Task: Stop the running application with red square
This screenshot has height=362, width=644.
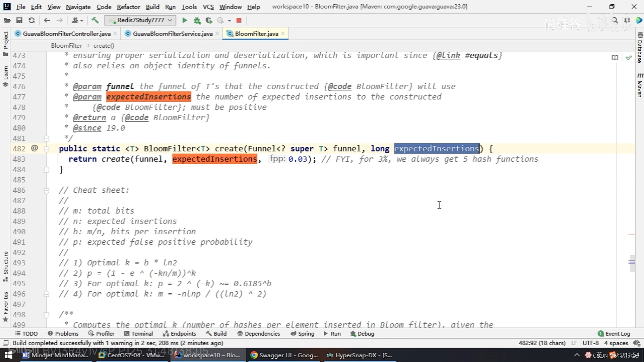Action: pyautogui.click(x=239, y=20)
